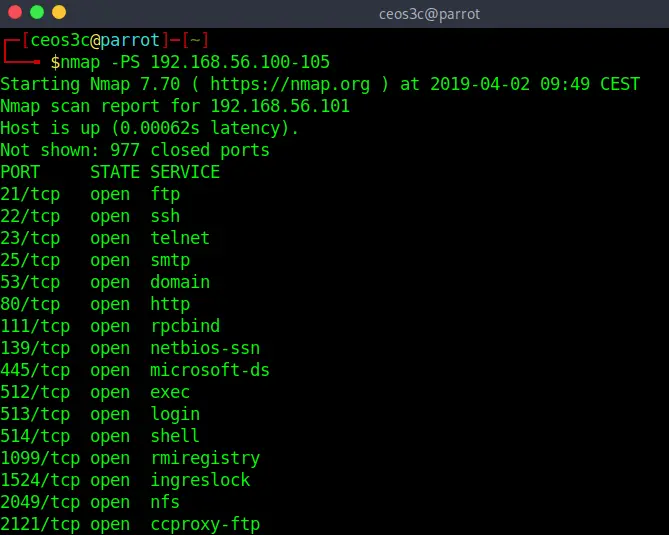This screenshot has height=535, width=669.
Task: Click the 23/tcp port entry
Action: pyautogui.click(x=30, y=238)
